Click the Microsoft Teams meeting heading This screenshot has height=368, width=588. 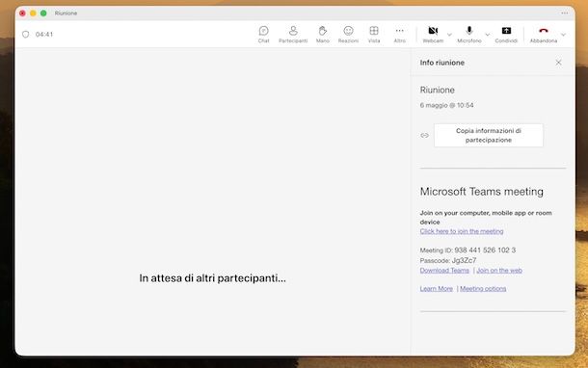click(x=482, y=192)
